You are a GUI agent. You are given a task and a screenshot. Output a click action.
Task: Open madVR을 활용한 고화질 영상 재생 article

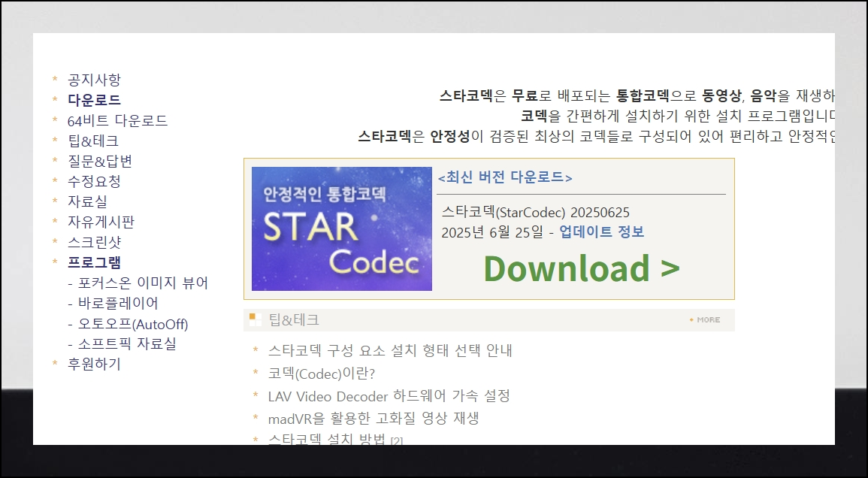374,419
